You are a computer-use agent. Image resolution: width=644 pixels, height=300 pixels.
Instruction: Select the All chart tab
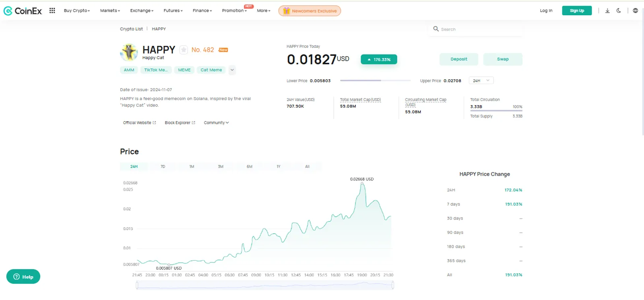(308, 166)
